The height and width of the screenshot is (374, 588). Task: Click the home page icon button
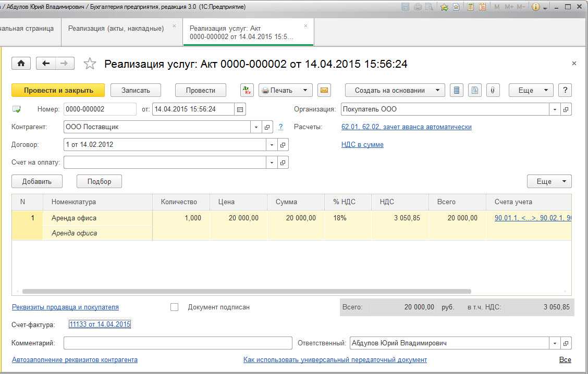pyautogui.click(x=21, y=64)
